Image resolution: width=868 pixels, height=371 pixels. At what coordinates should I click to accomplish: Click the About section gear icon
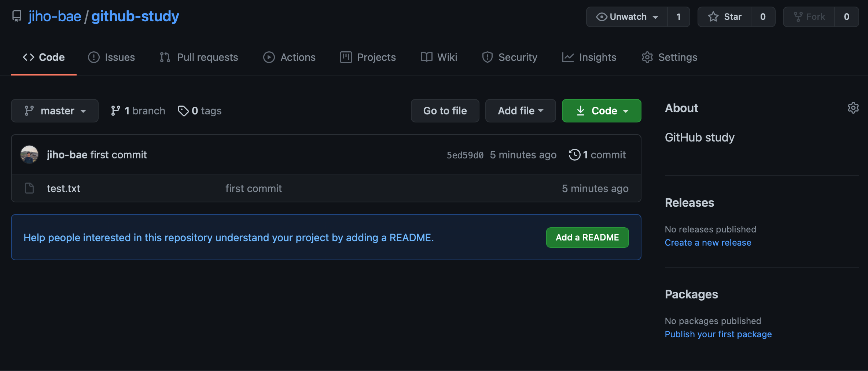coord(853,108)
